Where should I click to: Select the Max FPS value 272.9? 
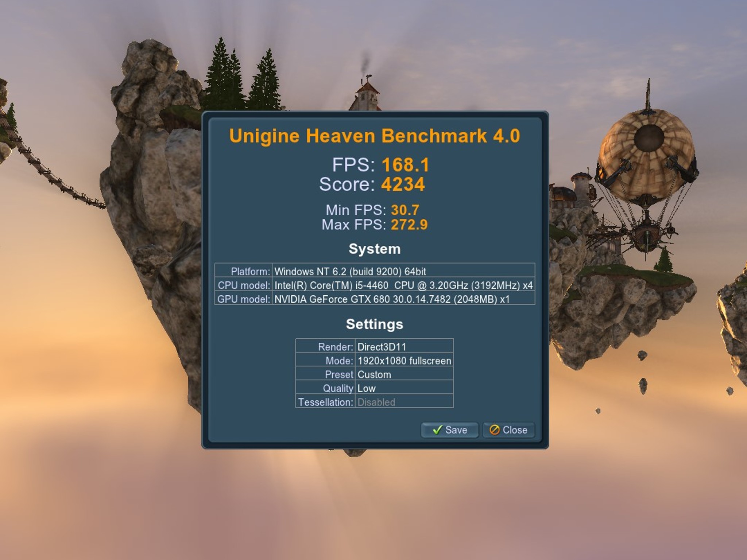coord(409,225)
